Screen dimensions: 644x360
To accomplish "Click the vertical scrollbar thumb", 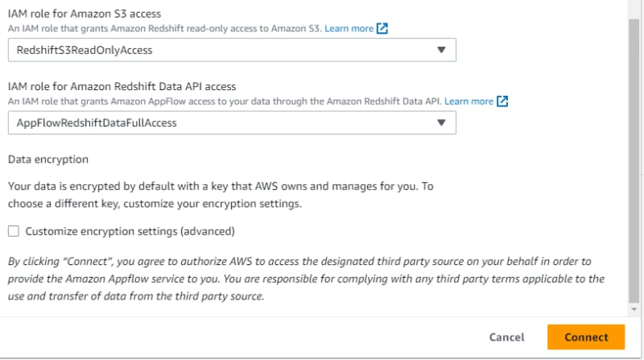I will coord(634,160).
